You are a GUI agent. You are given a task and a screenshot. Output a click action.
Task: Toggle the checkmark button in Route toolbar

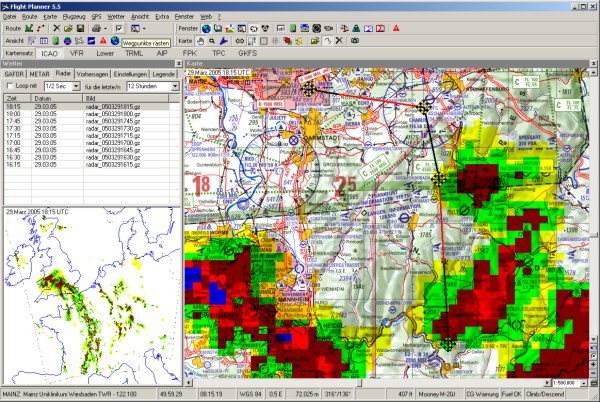tap(119, 28)
